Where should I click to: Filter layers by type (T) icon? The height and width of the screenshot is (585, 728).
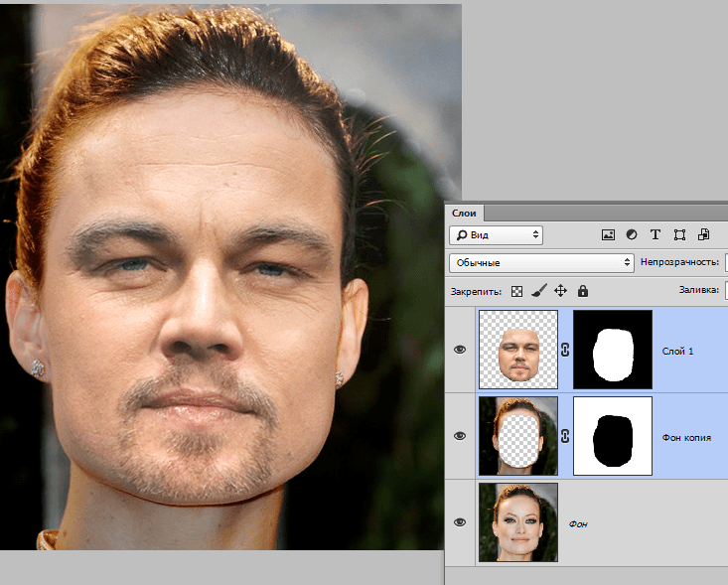[x=655, y=235]
